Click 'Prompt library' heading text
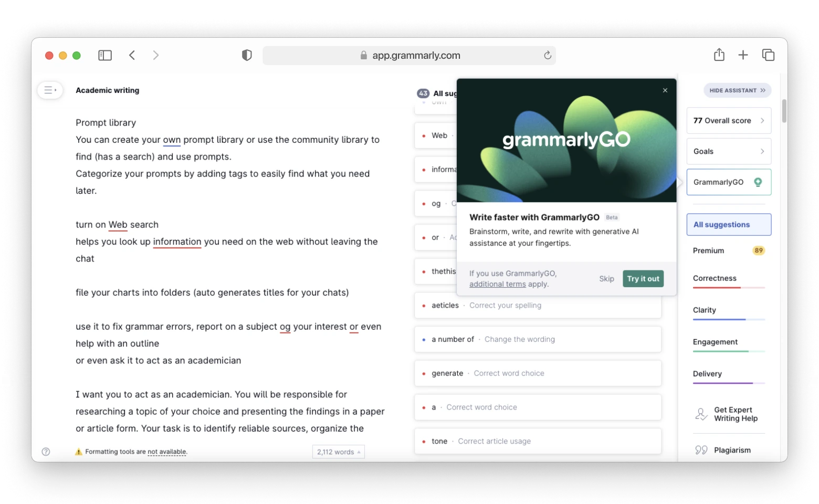 point(106,123)
